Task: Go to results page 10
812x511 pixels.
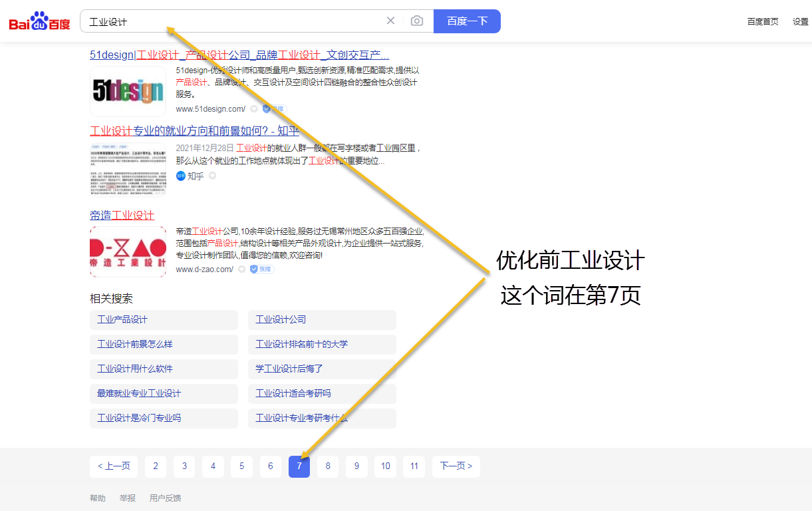Action: pyautogui.click(x=386, y=466)
